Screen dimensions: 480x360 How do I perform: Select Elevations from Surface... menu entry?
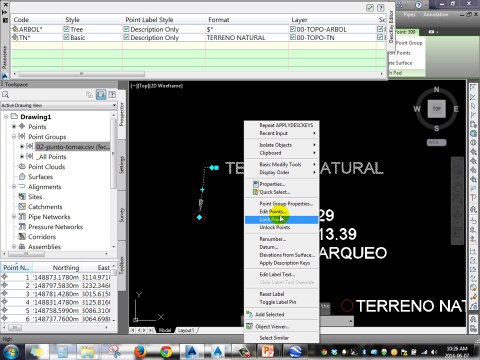[x=287, y=255]
